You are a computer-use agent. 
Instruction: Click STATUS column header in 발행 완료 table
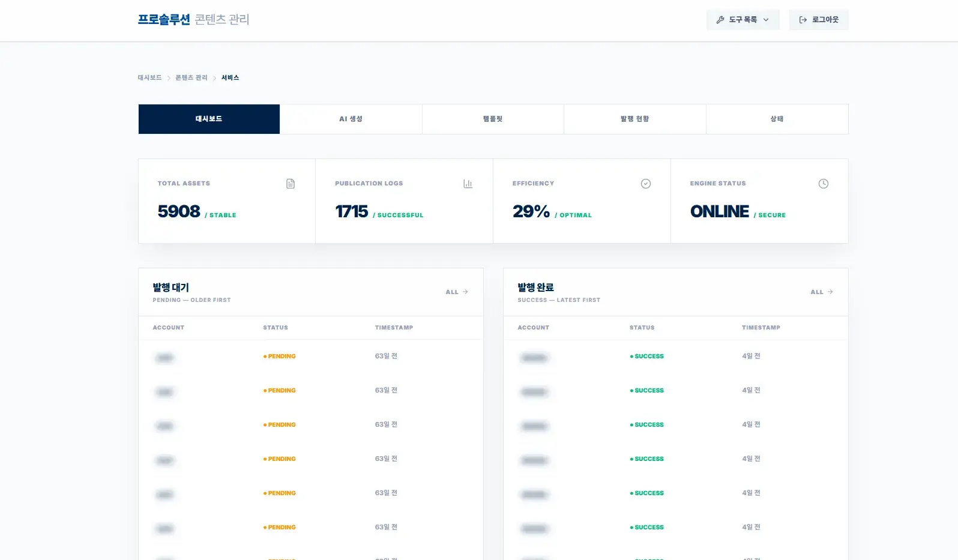click(x=642, y=328)
